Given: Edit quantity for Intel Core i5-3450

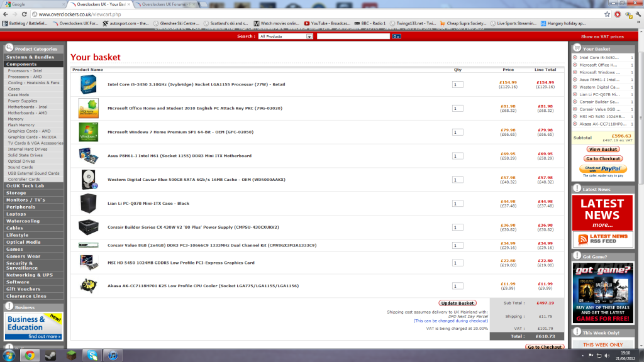Looking at the screenshot, I should pyautogui.click(x=458, y=85).
